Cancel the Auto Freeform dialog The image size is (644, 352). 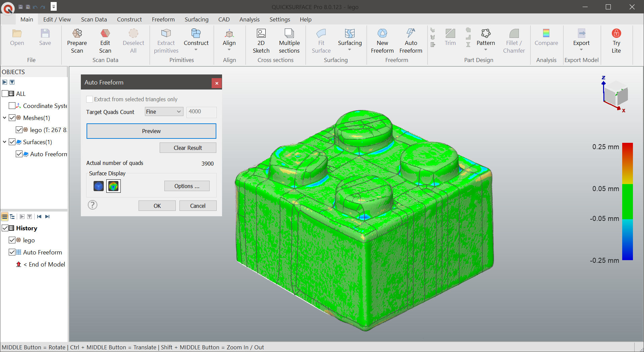(198, 206)
